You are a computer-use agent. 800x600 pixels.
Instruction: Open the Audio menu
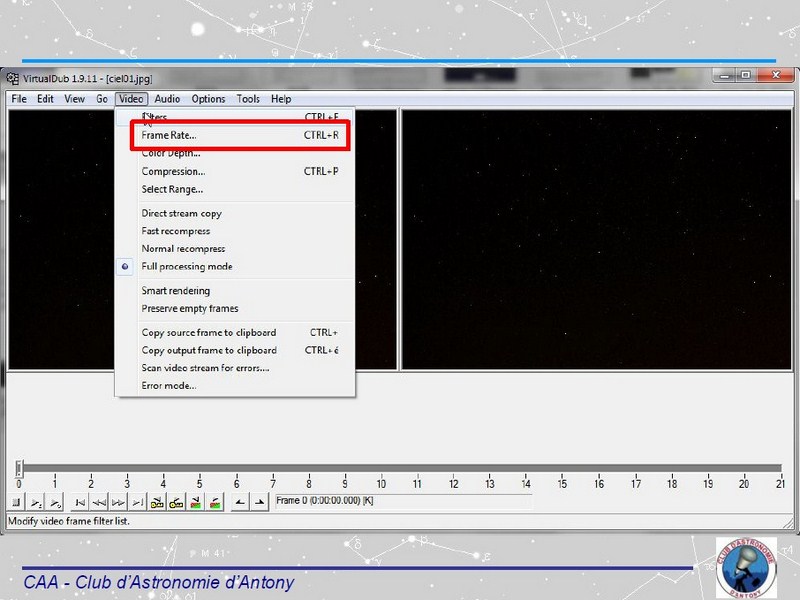167,99
